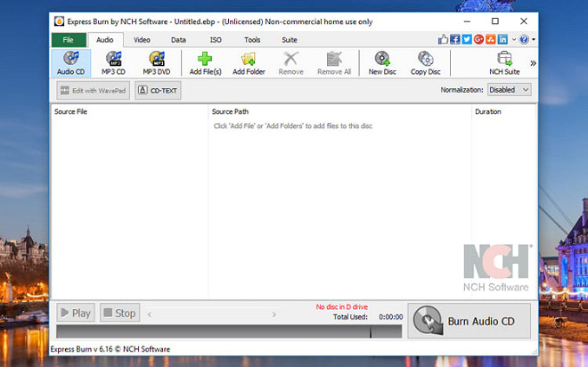Screen dimensions: 588x367
Task: Expand hidden toolbar items with double chevron
Action: [x=533, y=63]
